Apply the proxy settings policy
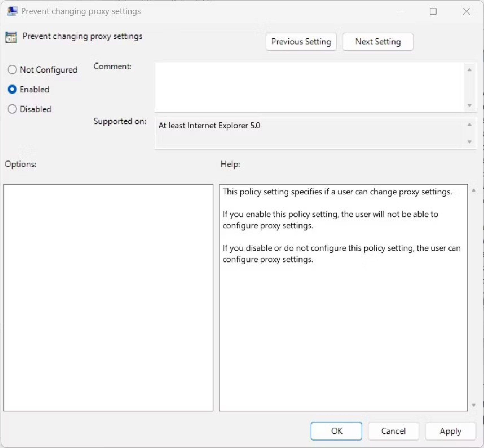 click(451, 431)
